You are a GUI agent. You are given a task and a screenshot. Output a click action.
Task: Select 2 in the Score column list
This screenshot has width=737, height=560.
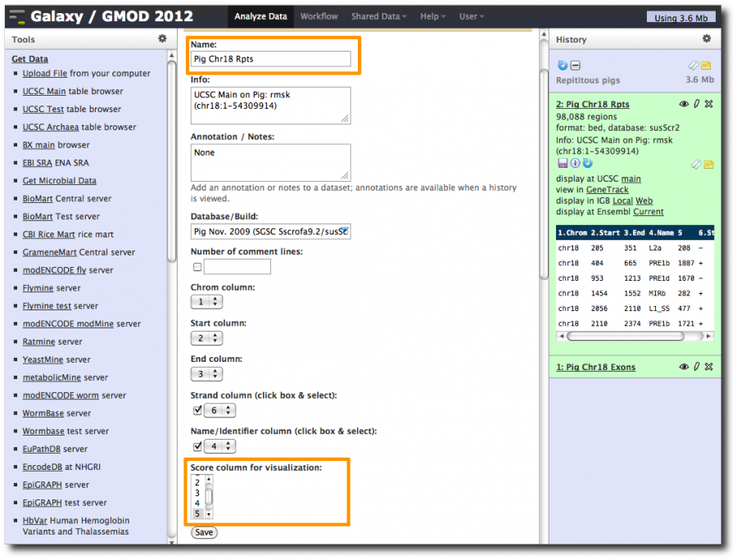pyautogui.click(x=197, y=482)
